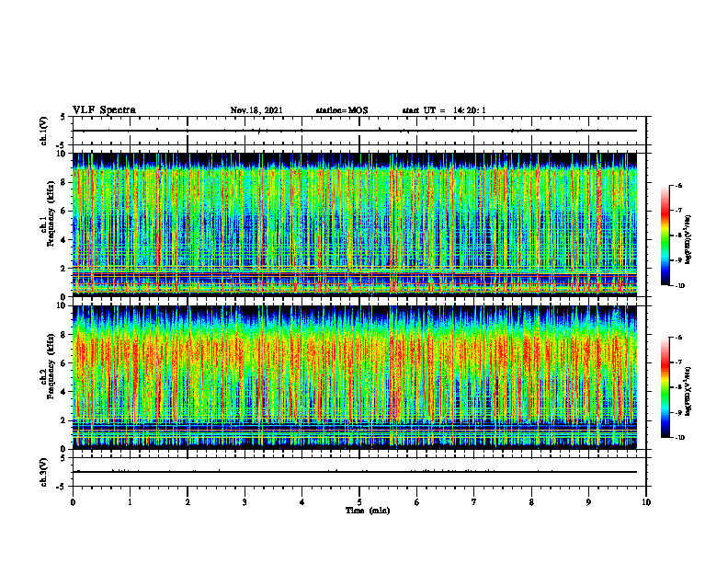Click the "4" kHz tick on ch.2 frequency axis
Viewport: 728px width, 563px height.
pyautogui.click(x=64, y=392)
